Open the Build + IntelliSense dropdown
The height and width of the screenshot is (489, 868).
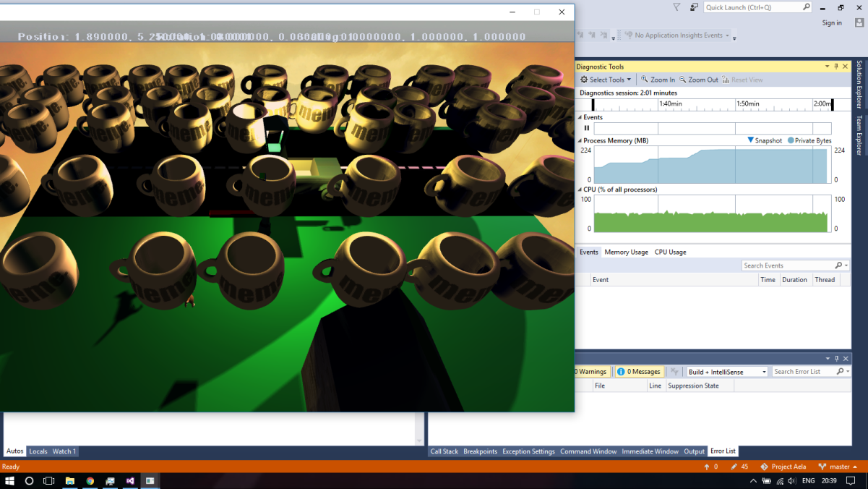point(726,371)
